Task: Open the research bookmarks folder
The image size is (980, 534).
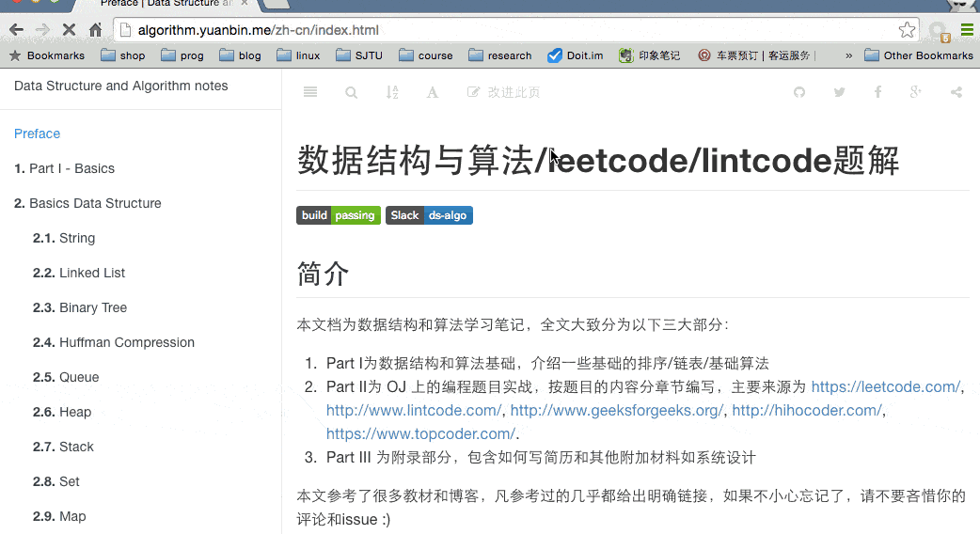Action: click(x=500, y=55)
